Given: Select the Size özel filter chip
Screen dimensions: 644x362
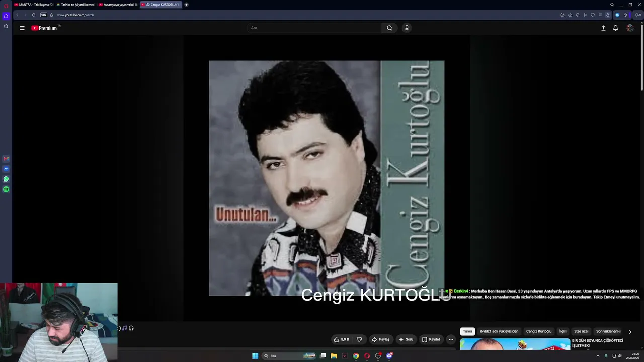Looking at the screenshot, I should 581,331.
